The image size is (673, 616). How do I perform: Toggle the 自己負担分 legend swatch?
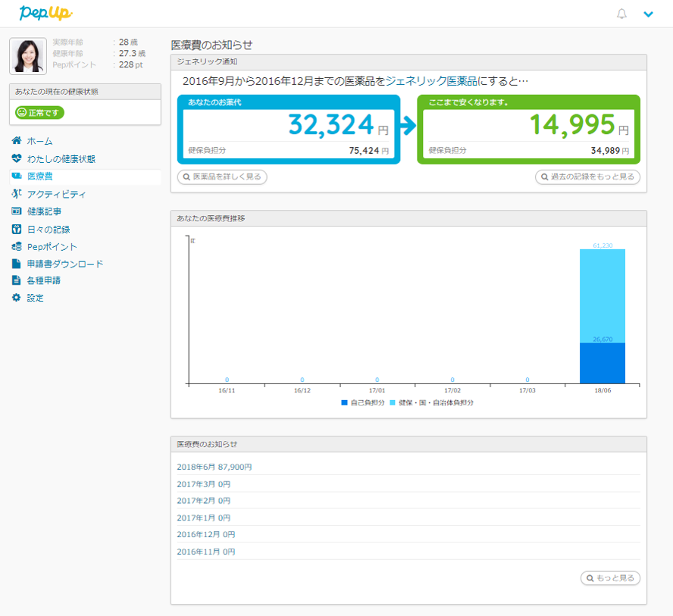(x=345, y=402)
